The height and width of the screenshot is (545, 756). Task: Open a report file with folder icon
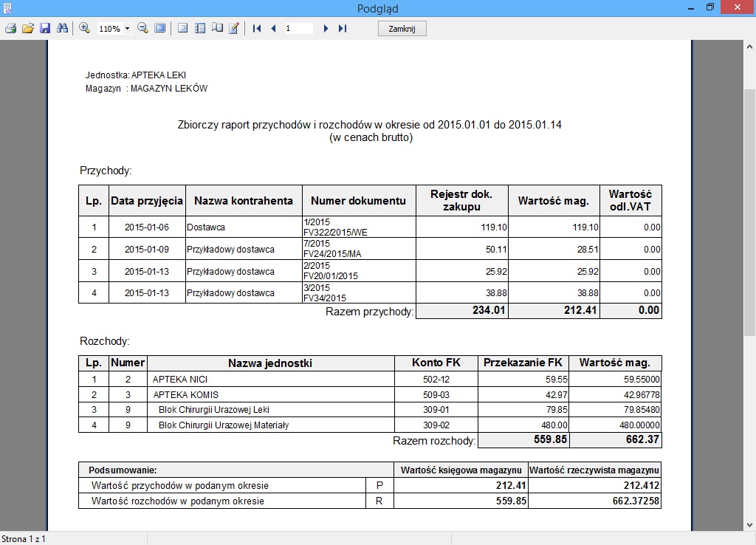28,29
